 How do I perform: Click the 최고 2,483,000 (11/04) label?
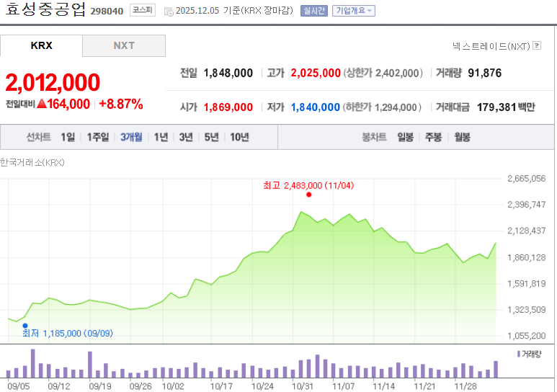point(308,185)
